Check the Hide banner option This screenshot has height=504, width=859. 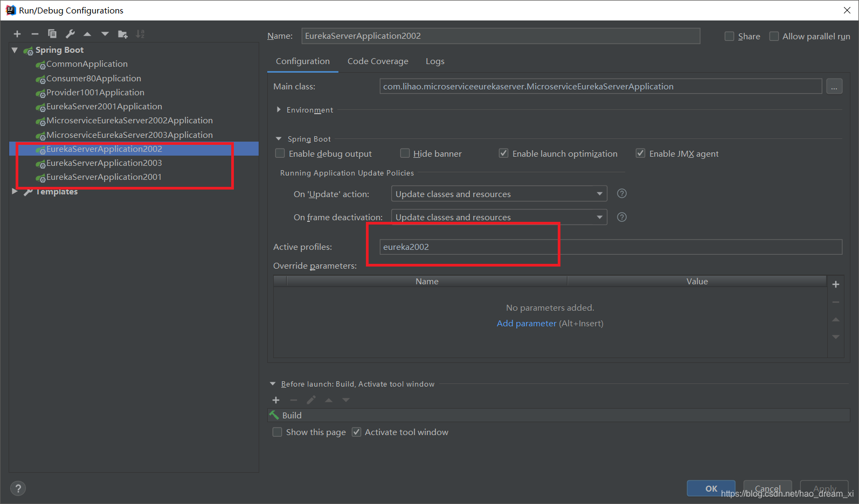click(x=405, y=153)
